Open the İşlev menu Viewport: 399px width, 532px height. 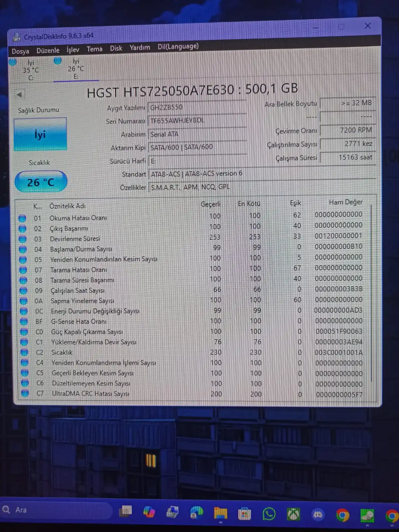click(73, 50)
